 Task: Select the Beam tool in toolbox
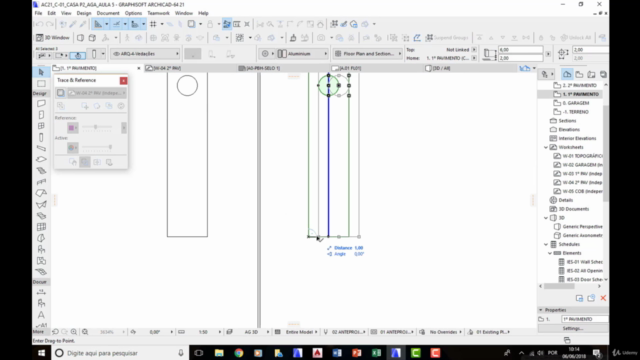[41, 149]
